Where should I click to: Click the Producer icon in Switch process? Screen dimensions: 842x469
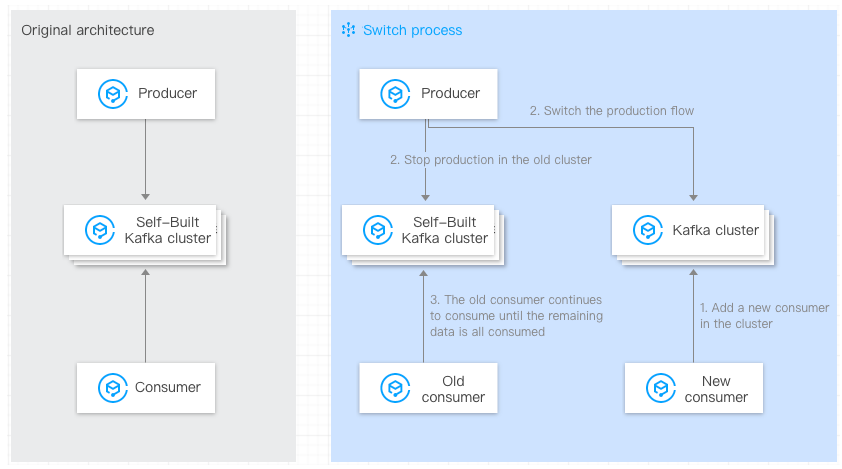tap(395, 94)
